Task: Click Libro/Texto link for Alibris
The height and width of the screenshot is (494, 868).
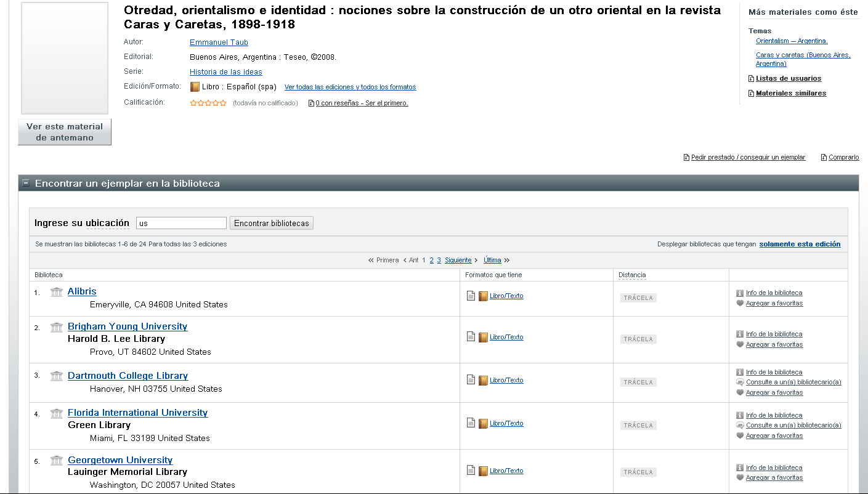Action: (506, 296)
